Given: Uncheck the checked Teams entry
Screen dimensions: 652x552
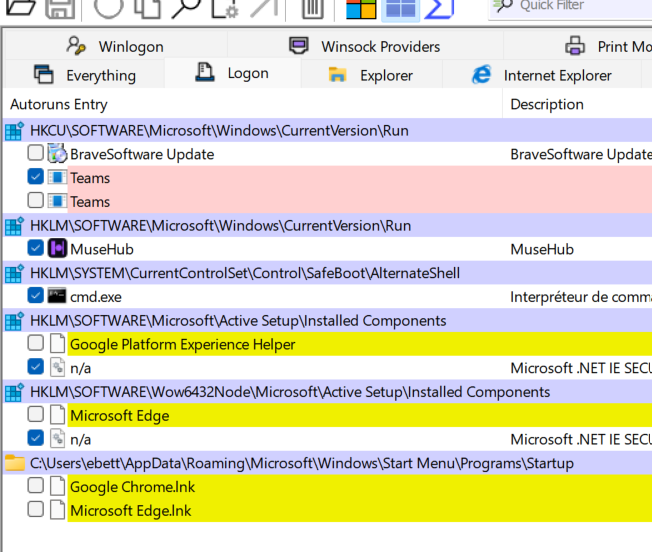Looking at the screenshot, I should click(x=35, y=177).
